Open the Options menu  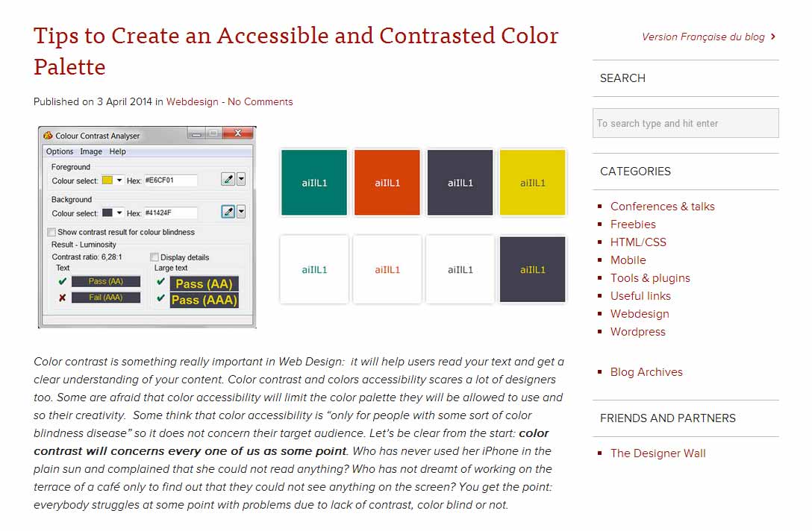[x=59, y=151]
